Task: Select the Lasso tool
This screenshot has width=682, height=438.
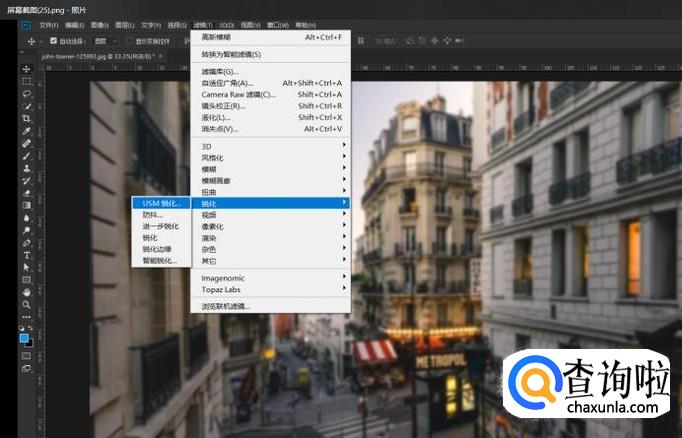Action: click(27, 93)
